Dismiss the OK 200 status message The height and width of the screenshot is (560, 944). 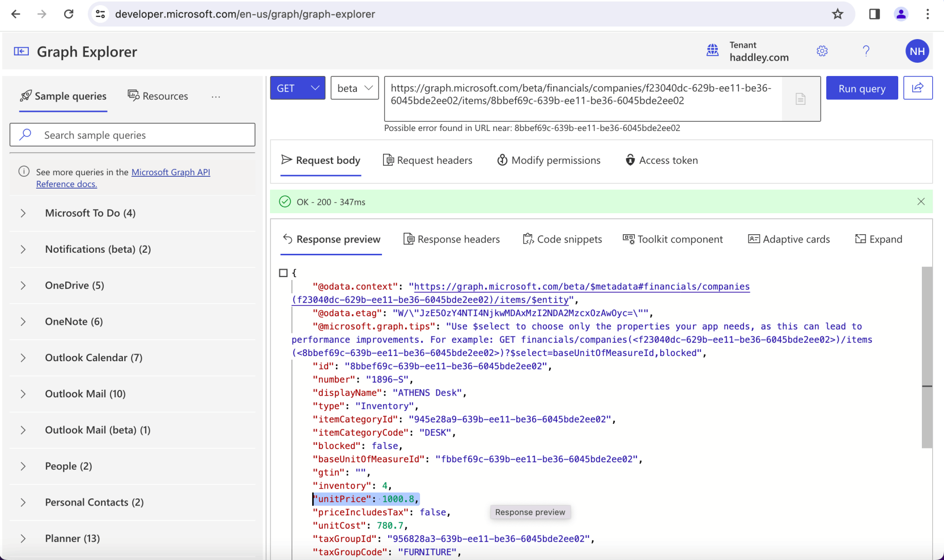click(x=920, y=202)
